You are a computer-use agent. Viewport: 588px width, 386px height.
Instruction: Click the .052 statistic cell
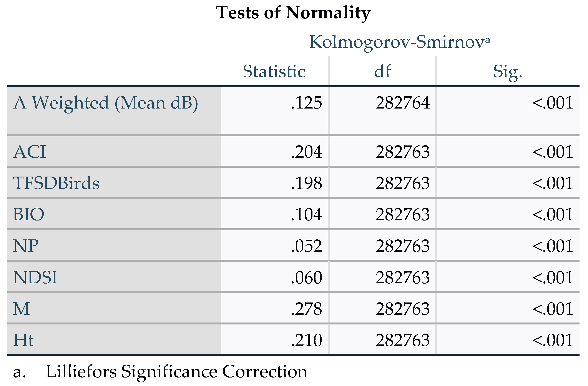pos(306,246)
